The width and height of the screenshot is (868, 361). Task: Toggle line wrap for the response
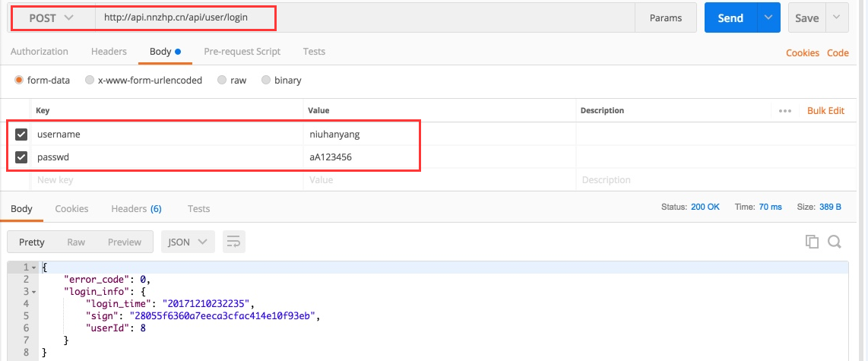(x=233, y=242)
